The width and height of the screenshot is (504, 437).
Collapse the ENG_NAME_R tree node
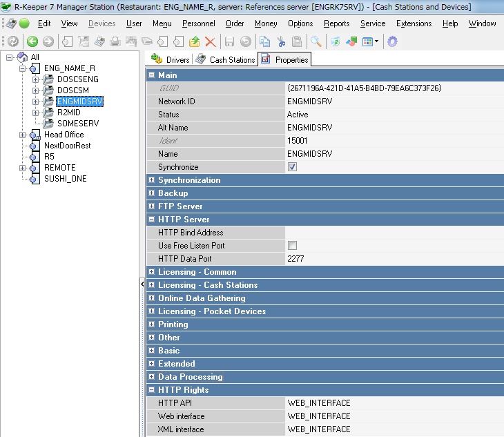tap(22, 68)
